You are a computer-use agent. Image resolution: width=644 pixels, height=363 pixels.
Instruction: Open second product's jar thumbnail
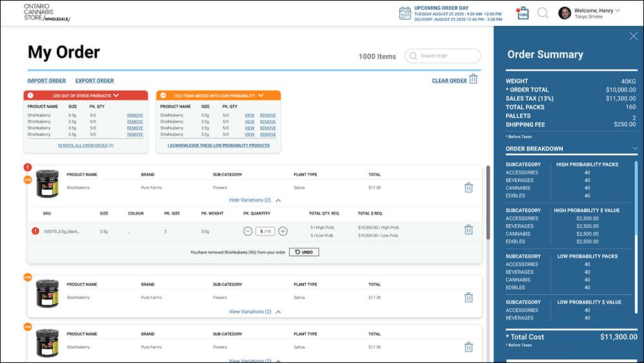point(47,293)
